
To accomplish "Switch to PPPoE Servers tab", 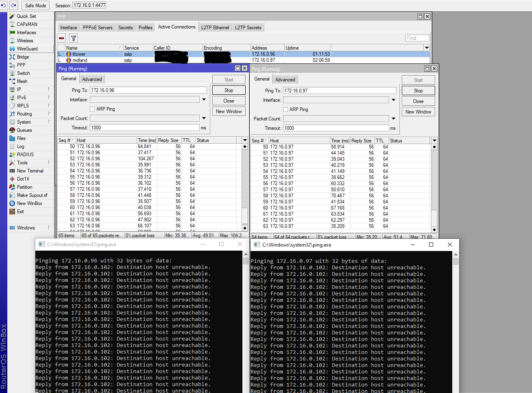I will click(x=98, y=28).
